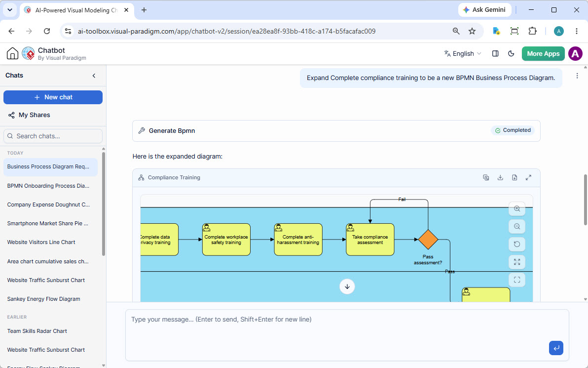Open Sankey Energy Flow Diagram chat
Image resolution: width=588 pixels, height=368 pixels.
pyautogui.click(x=50, y=299)
